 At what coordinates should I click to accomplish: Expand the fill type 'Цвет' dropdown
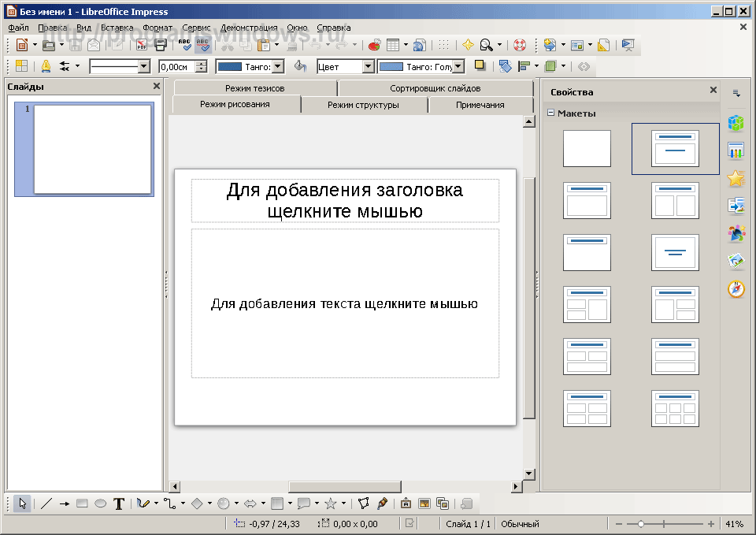(368, 67)
